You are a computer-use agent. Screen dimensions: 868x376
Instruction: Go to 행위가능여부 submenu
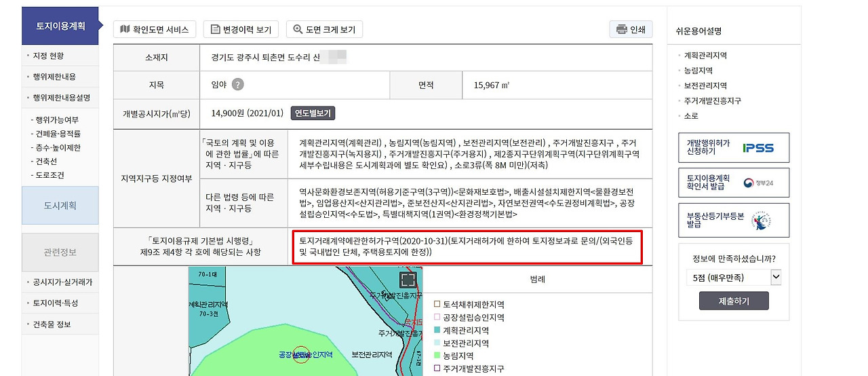tap(57, 120)
